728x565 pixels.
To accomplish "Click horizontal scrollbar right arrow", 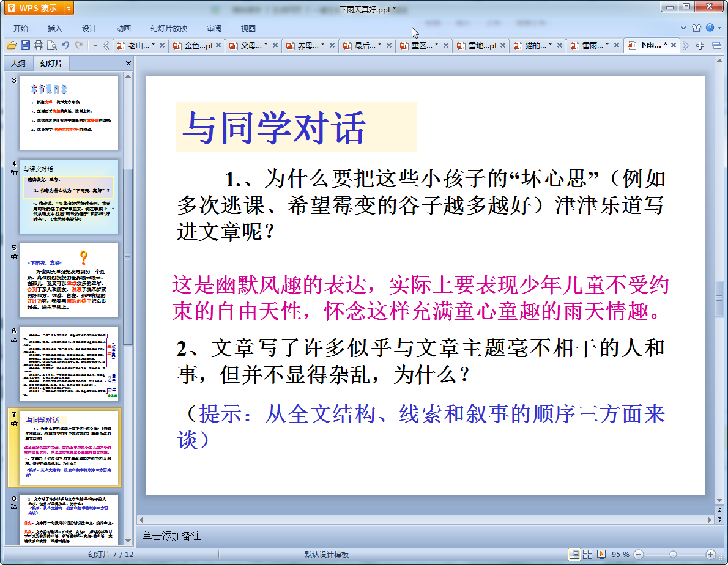I will [710, 520].
